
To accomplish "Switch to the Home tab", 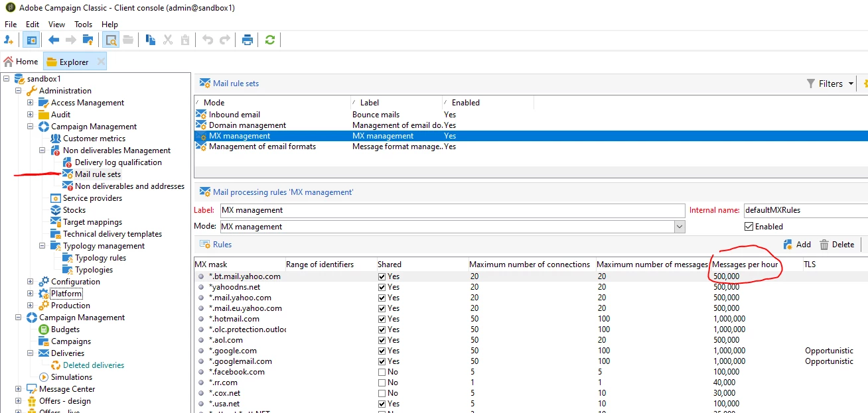I will click(21, 62).
